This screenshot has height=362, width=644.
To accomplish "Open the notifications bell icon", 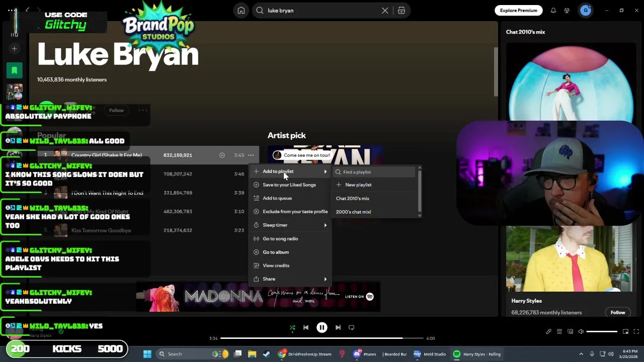I will pos(553,11).
